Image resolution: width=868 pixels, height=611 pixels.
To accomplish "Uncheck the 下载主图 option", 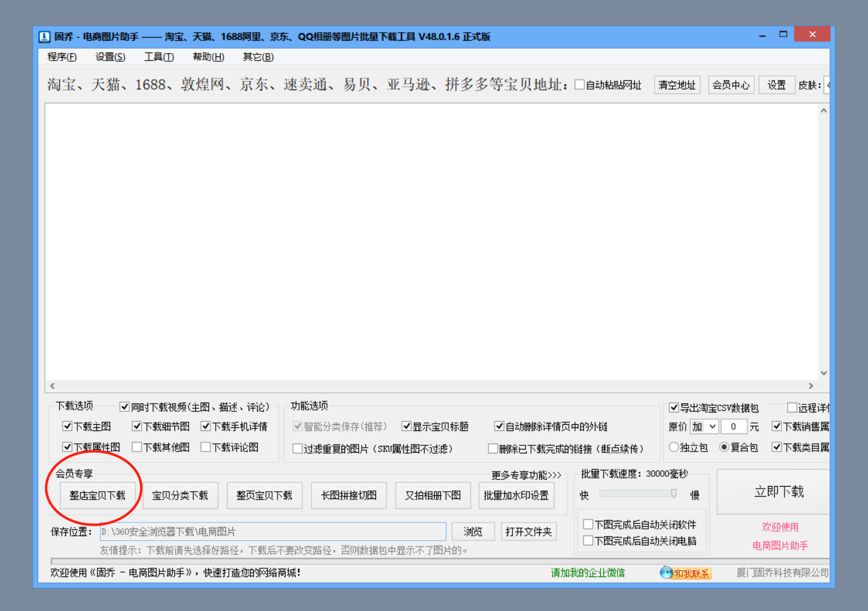I will 67,426.
